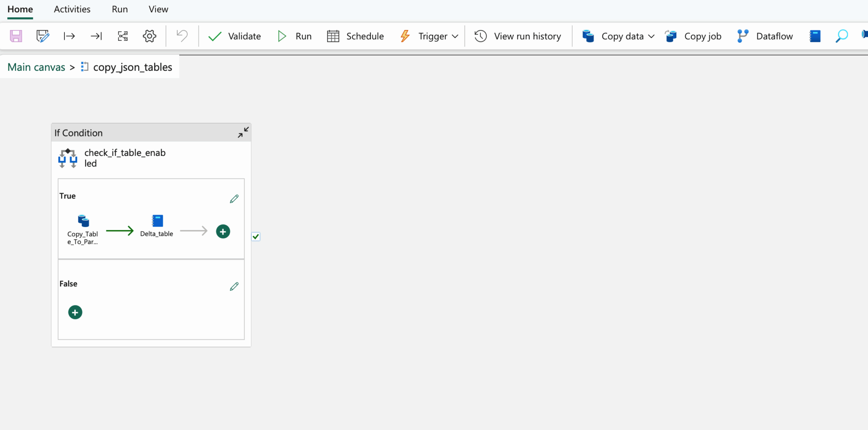Click the fit-to-screen zoom icon
Image resolution: width=868 pixels, height=430 pixels.
click(123, 36)
